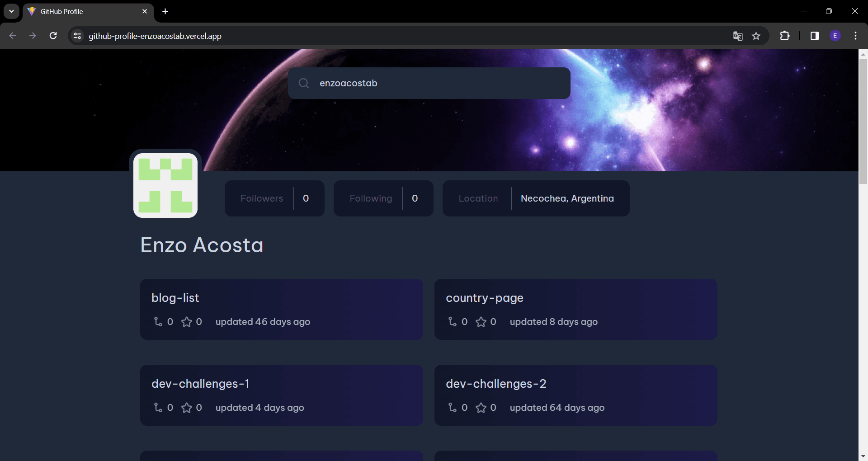This screenshot has height=461, width=868.
Task: Click the star icon on blog-list
Action: [187, 322]
